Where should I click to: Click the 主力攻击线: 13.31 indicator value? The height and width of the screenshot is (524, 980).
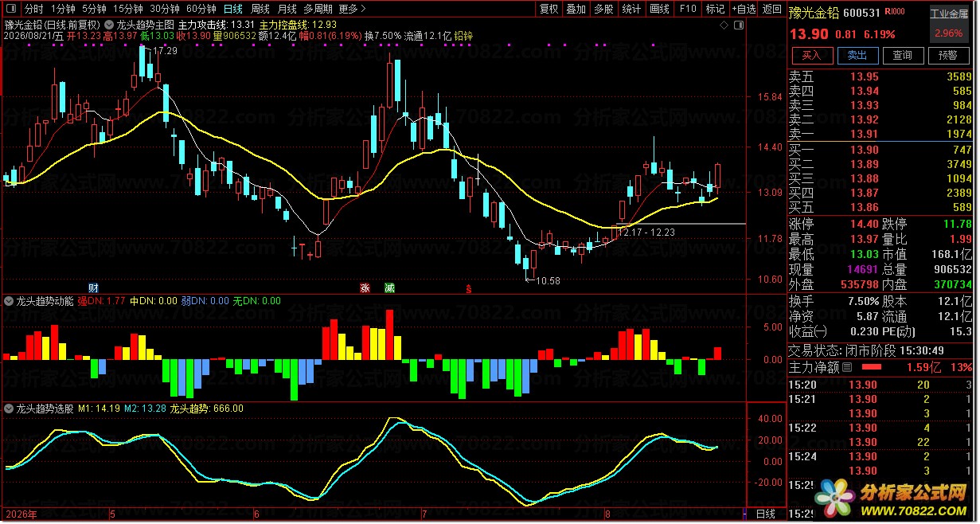pyautogui.click(x=217, y=25)
